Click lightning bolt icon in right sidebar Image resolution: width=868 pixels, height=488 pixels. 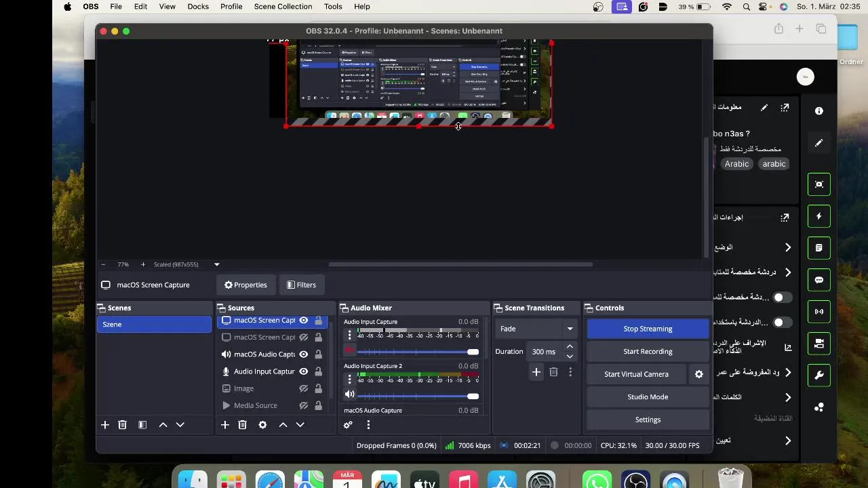[819, 216]
